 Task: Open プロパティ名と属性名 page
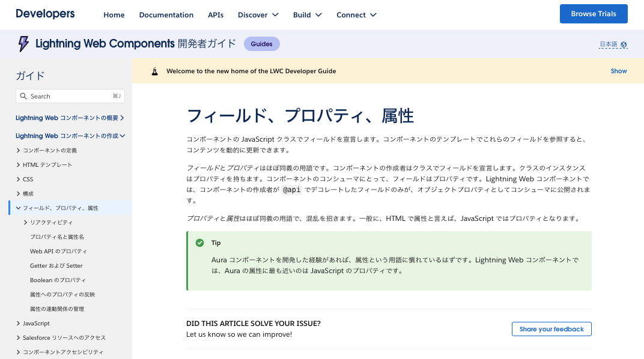57,237
